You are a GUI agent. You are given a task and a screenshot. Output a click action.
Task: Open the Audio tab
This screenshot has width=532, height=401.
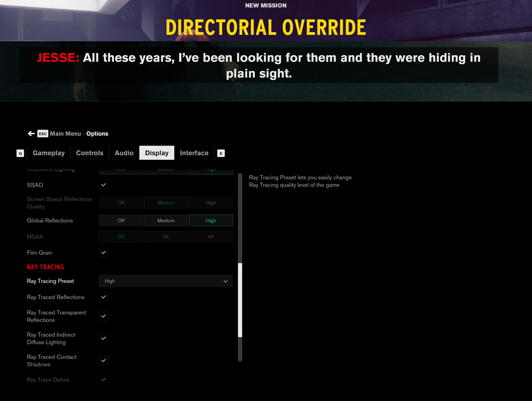[124, 153]
